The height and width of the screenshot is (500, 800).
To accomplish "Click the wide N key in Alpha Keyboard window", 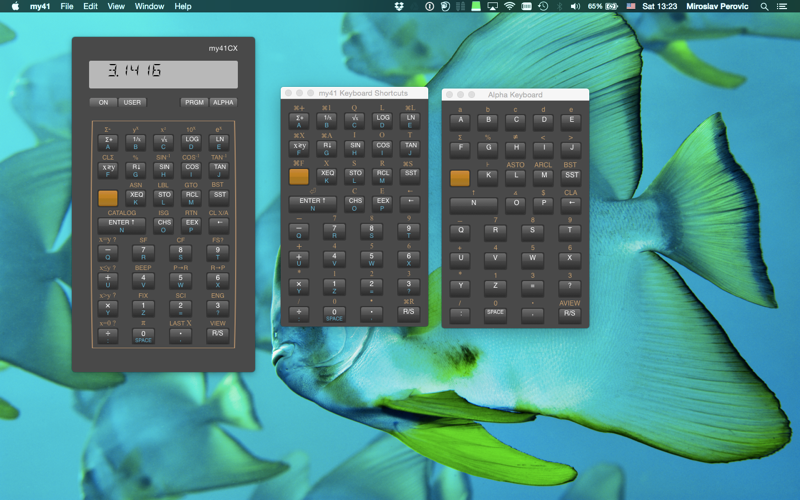I will [x=473, y=206].
